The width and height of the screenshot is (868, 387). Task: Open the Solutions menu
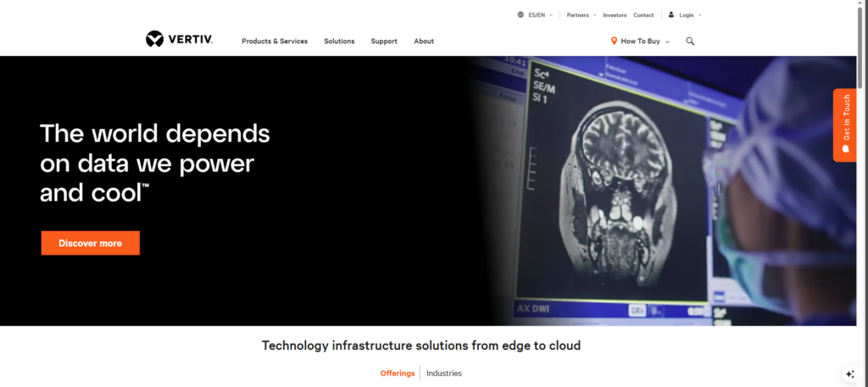[x=339, y=41]
